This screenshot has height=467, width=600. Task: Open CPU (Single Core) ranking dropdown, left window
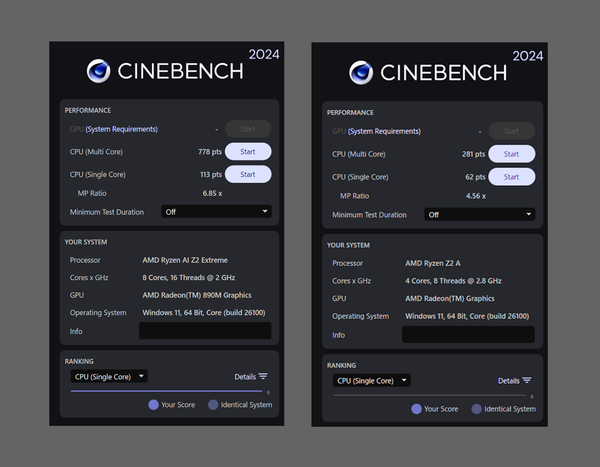pos(109,377)
